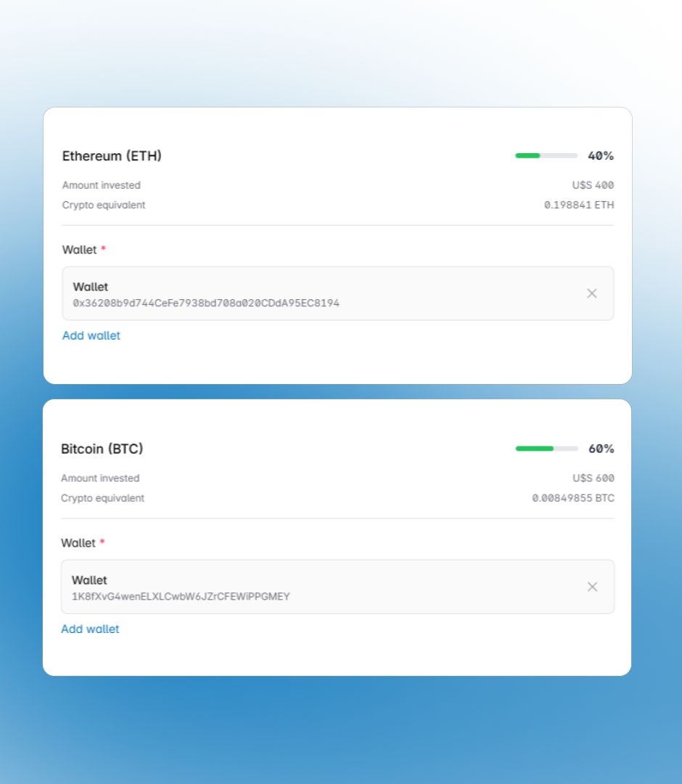
Task: Click the 0.198841 ETH crypto equivalent value
Action: [x=579, y=205]
